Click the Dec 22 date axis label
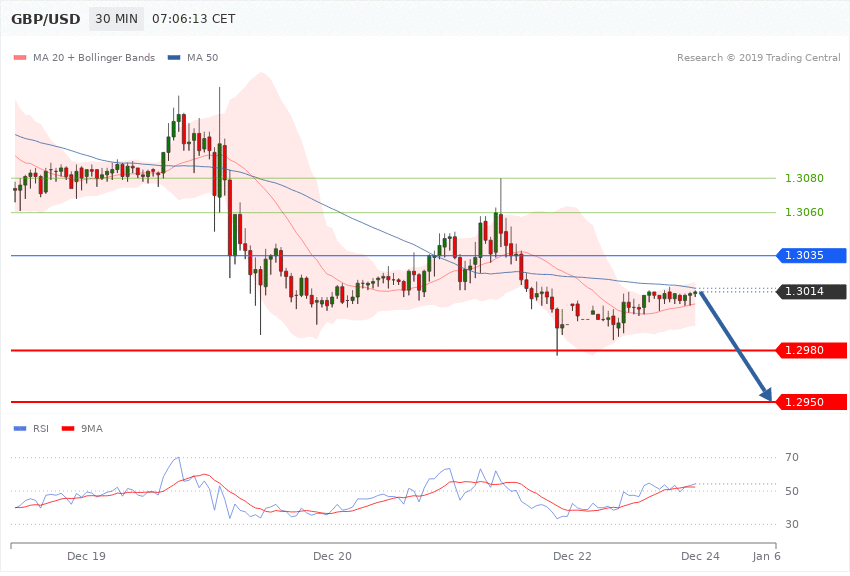Viewport: 850px width, 576px height. click(x=572, y=556)
